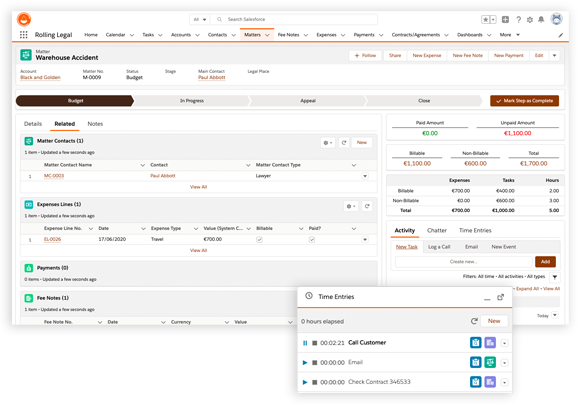Open the Call Customer entry dropdown
Image resolution: width=581 pixels, height=408 pixels.
(x=504, y=344)
